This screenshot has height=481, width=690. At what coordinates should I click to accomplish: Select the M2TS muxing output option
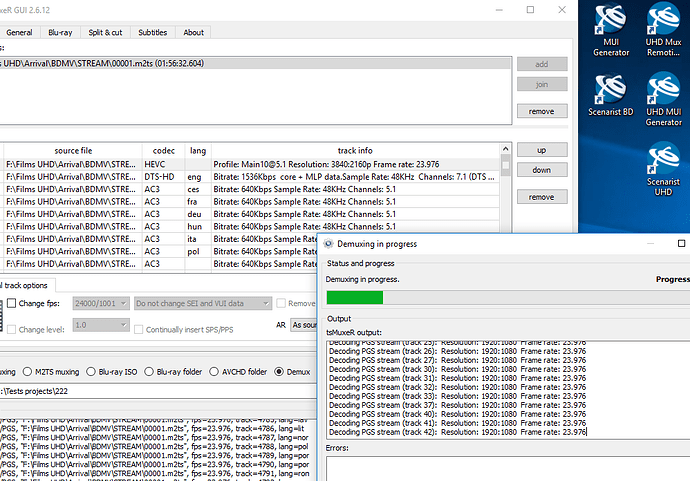27,372
